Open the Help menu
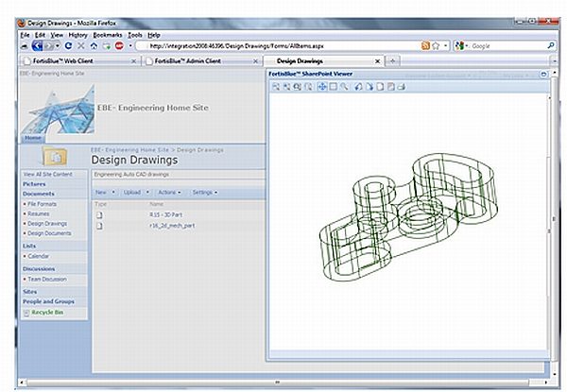The image size is (567, 392). (x=154, y=35)
